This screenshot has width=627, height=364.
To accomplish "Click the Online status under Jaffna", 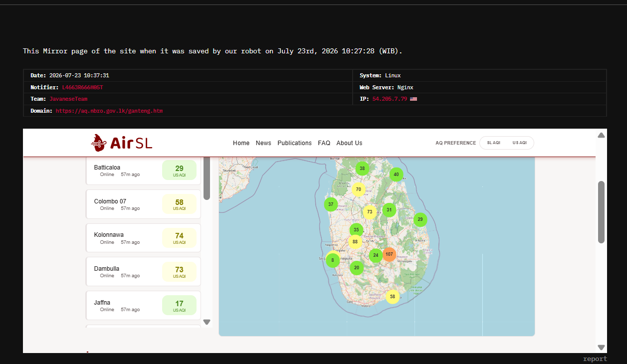I will click(x=107, y=310).
